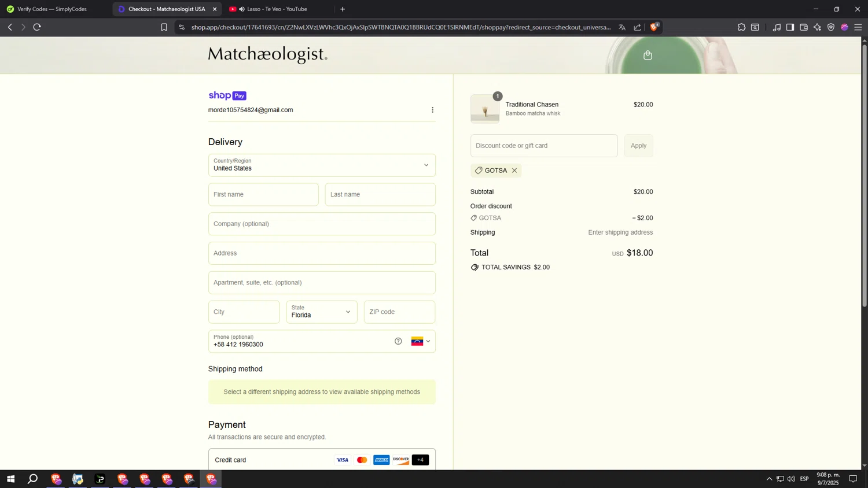Screen dimensions: 868x488
Task: Expand the Country/Region dropdown
Action: [x=322, y=165]
